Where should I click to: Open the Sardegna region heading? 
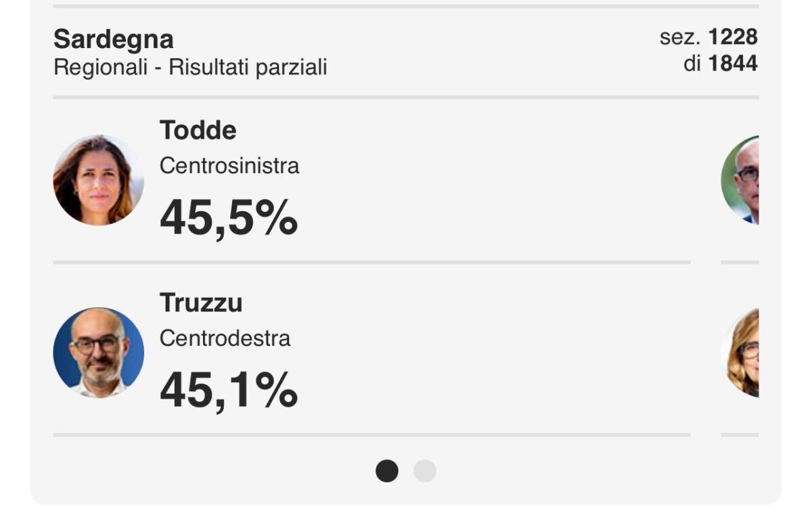tap(114, 39)
